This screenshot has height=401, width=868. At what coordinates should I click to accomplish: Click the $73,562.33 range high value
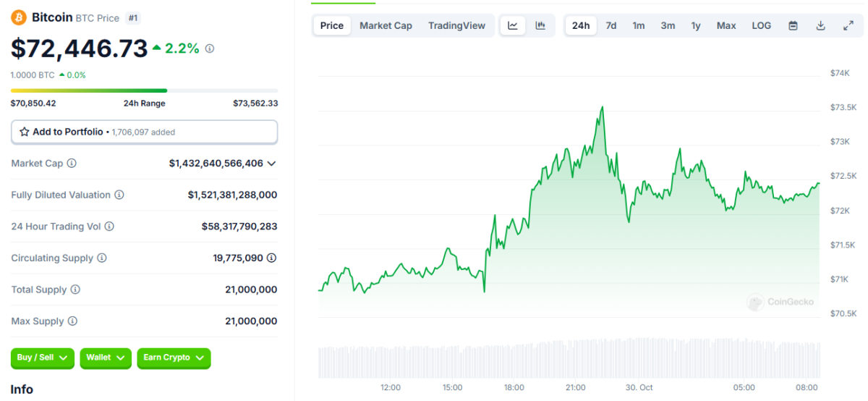click(255, 104)
